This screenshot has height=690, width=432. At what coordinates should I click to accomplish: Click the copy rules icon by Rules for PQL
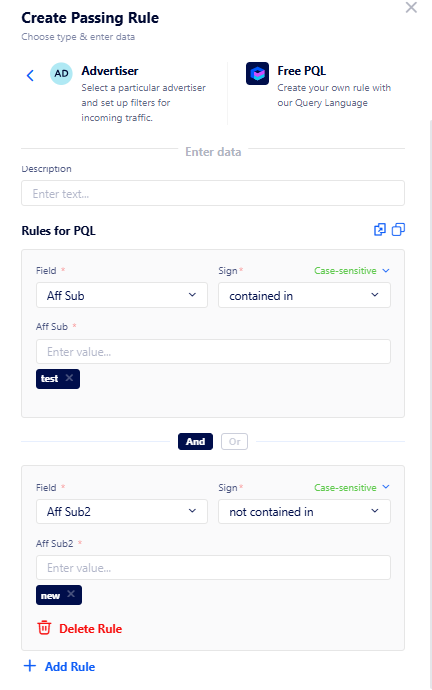398,229
